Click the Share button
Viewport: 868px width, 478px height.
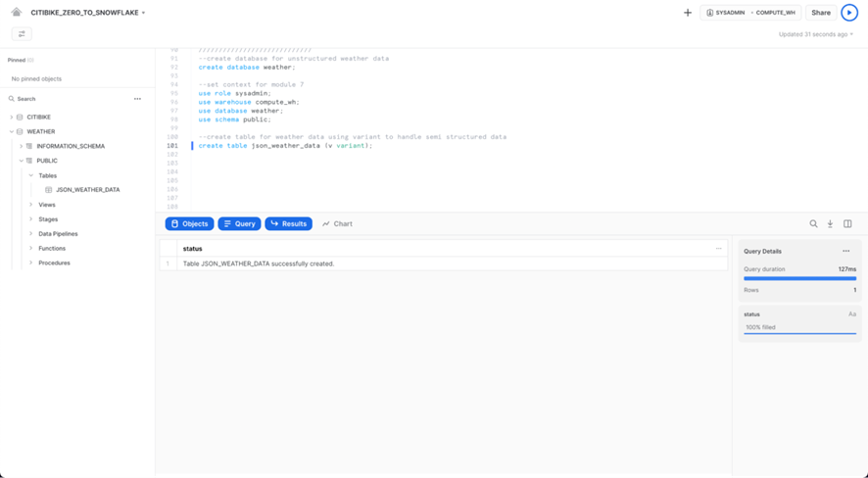point(820,13)
